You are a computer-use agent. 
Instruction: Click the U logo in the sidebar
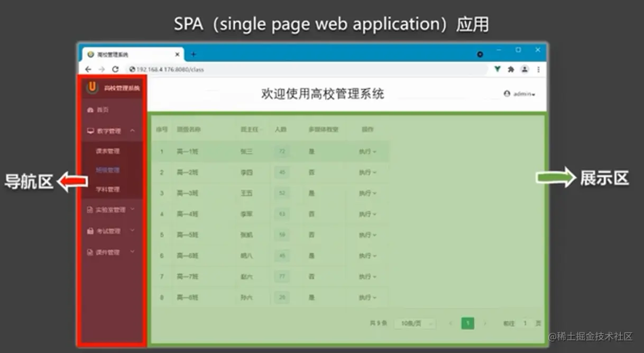click(x=93, y=88)
